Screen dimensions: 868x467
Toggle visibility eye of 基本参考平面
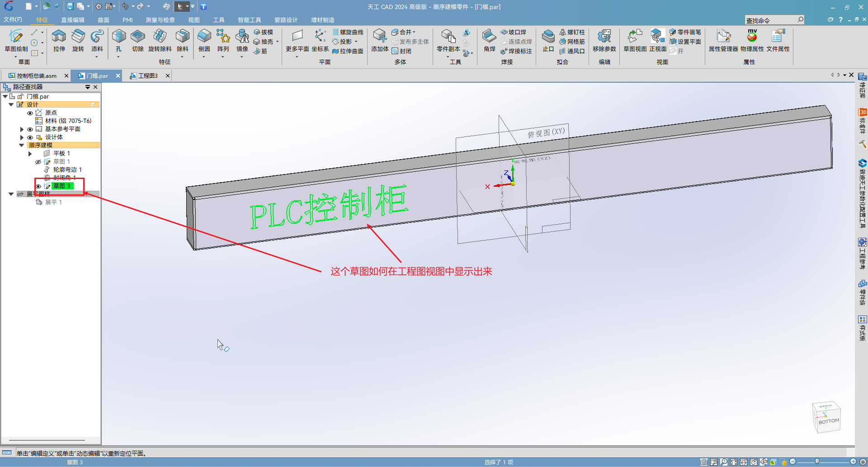30,129
